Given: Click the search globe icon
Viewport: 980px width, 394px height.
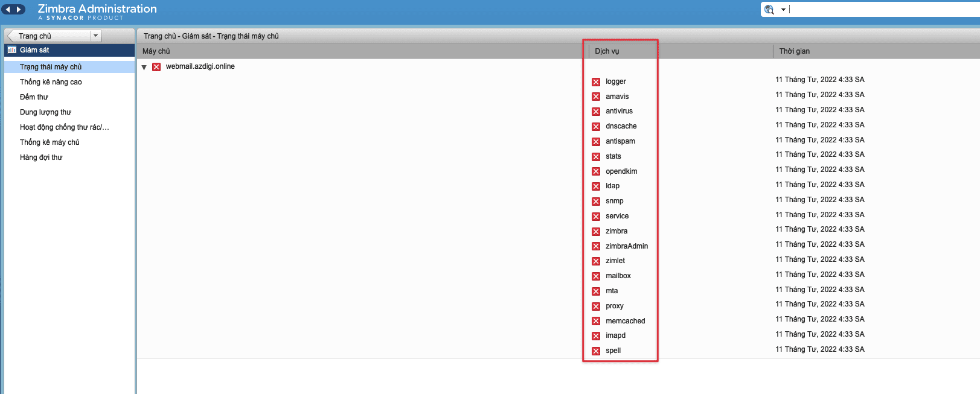Looking at the screenshot, I should tap(769, 9).
